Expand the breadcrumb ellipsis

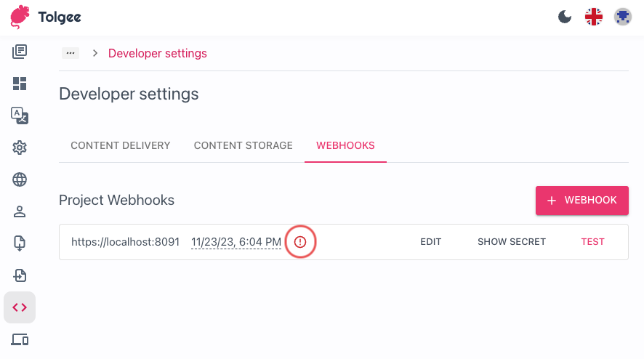click(x=71, y=53)
